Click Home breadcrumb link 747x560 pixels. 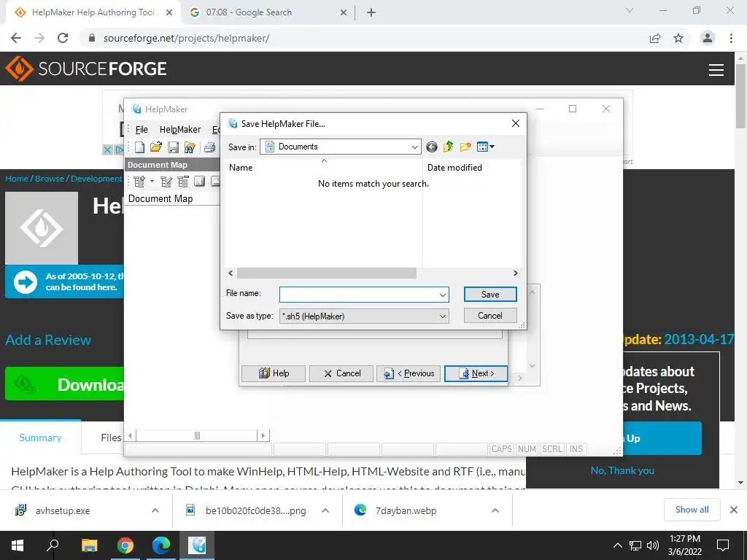(17, 179)
